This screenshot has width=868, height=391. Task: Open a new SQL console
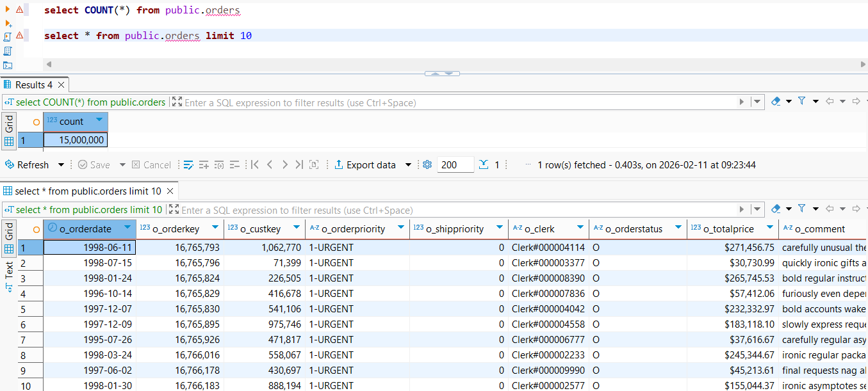(8, 65)
